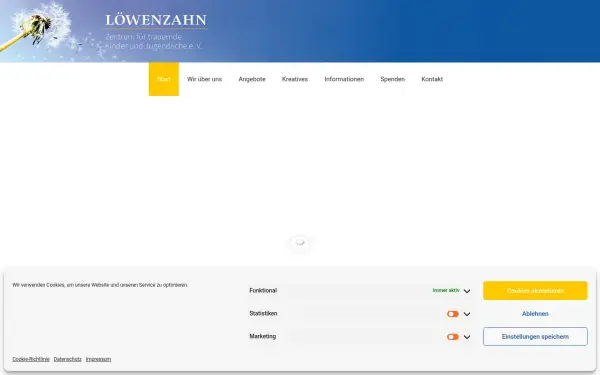Open the Kreatives menu

click(x=295, y=79)
